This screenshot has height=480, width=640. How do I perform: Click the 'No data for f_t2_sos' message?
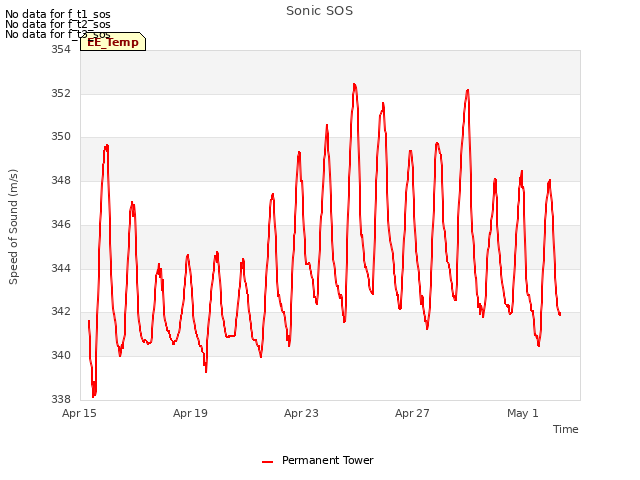[x=58, y=24]
